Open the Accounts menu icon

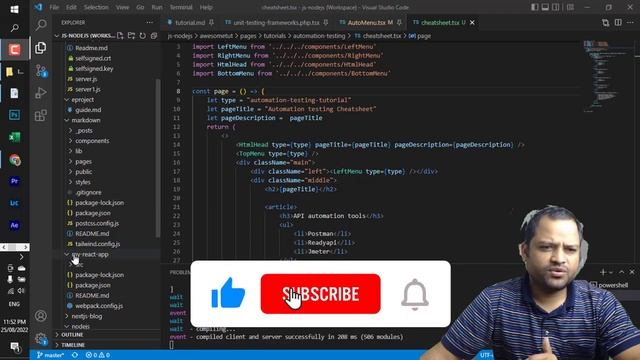click(x=41, y=316)
